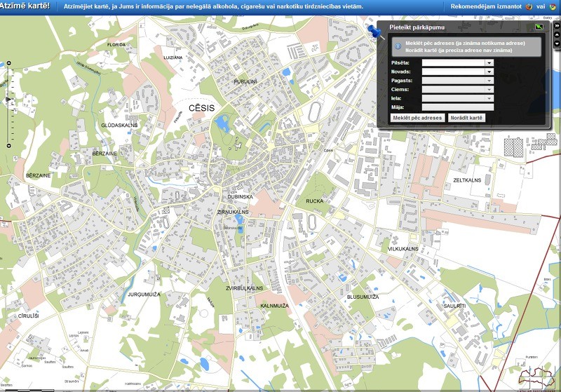Click the Meklēt pēc adreses button
The image size is (561, 392).
[417, 118]
